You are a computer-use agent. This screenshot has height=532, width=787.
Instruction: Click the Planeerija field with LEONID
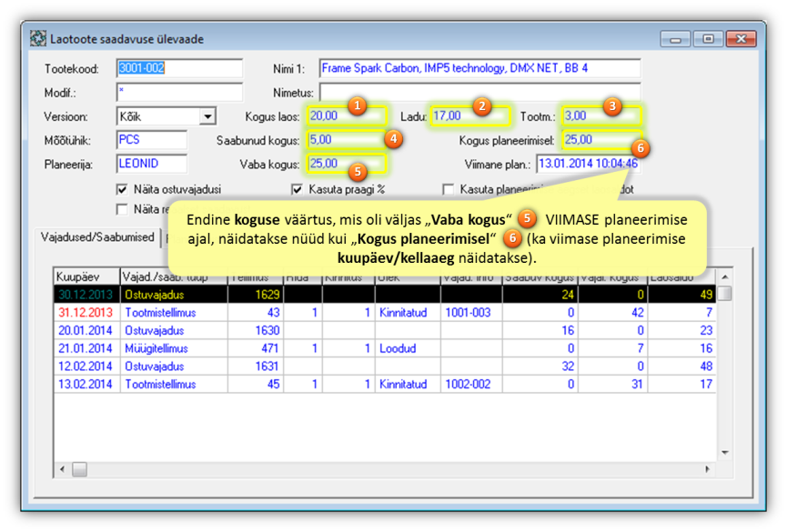pyautogui.click(x=152, y=164)
